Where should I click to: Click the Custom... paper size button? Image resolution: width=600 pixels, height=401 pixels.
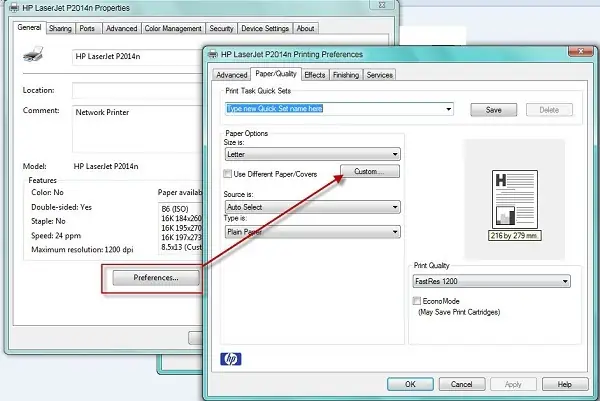370,171
